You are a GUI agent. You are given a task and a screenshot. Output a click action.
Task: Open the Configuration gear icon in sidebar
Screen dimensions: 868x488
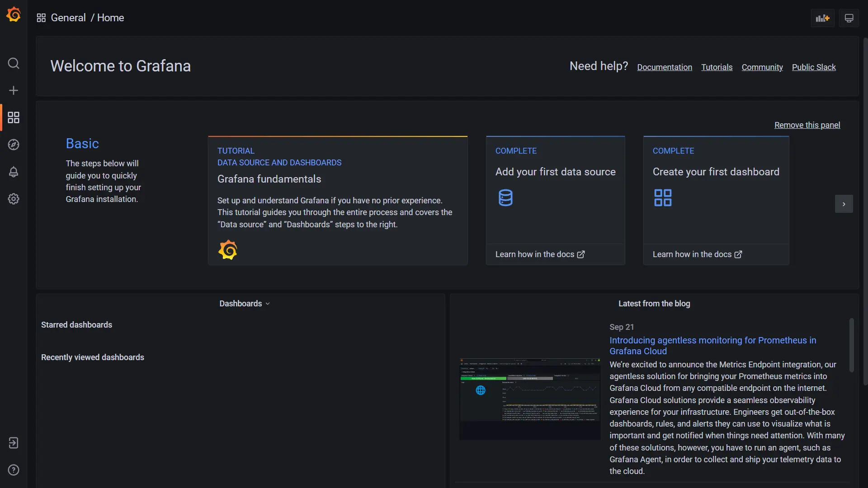coord(14,199)
